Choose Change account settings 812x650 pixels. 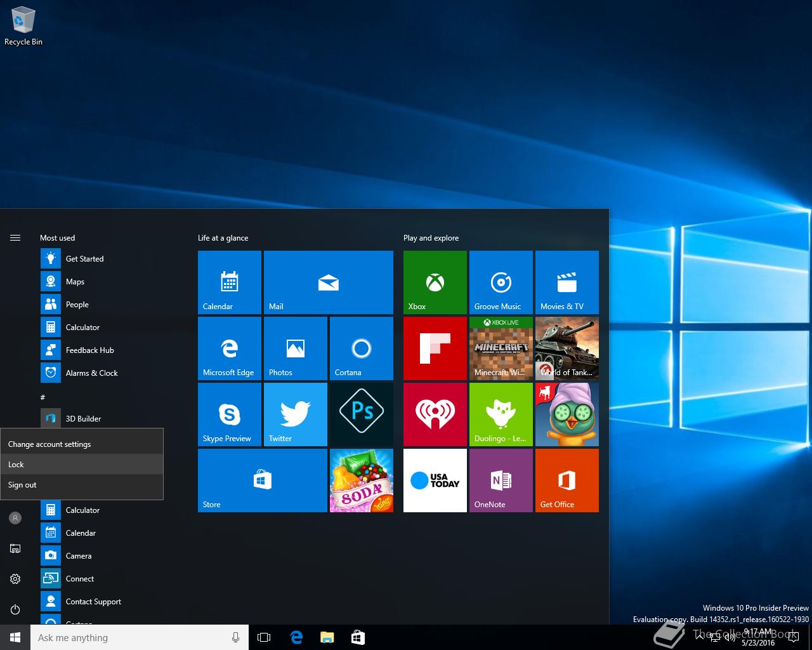82,444
